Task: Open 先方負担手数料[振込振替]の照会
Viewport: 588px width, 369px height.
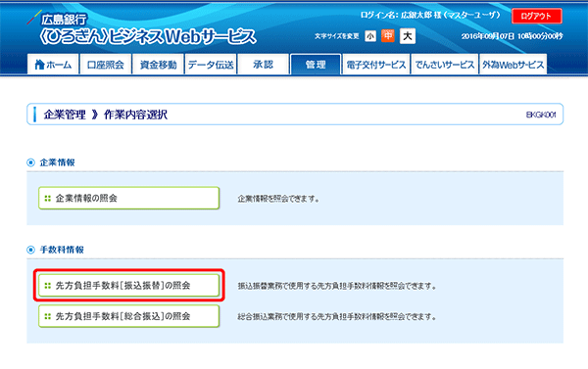Action: coord(129,286)
